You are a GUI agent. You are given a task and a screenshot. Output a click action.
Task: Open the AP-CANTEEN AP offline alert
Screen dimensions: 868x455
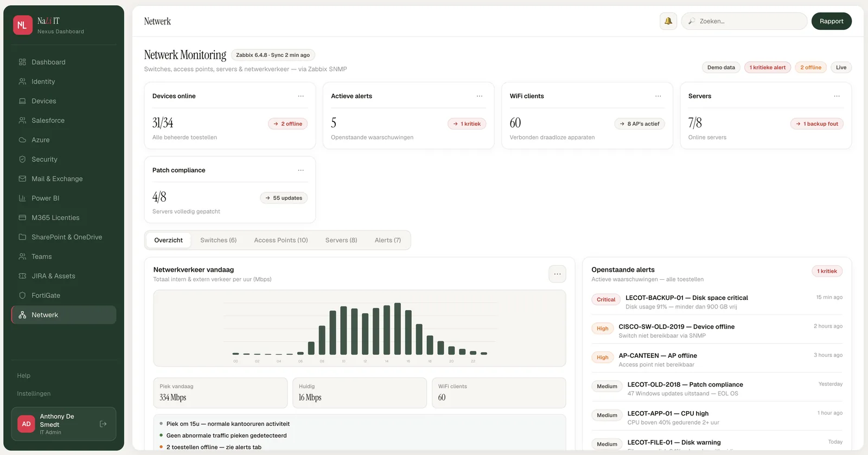point(717,360)
